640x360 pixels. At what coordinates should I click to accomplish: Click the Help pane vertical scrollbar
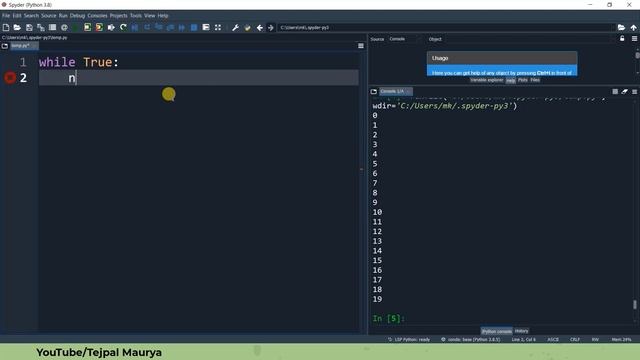[x=637, y=55]
